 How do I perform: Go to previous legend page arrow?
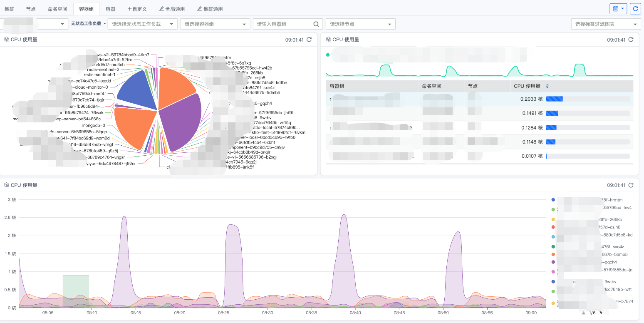coord(583,313)
